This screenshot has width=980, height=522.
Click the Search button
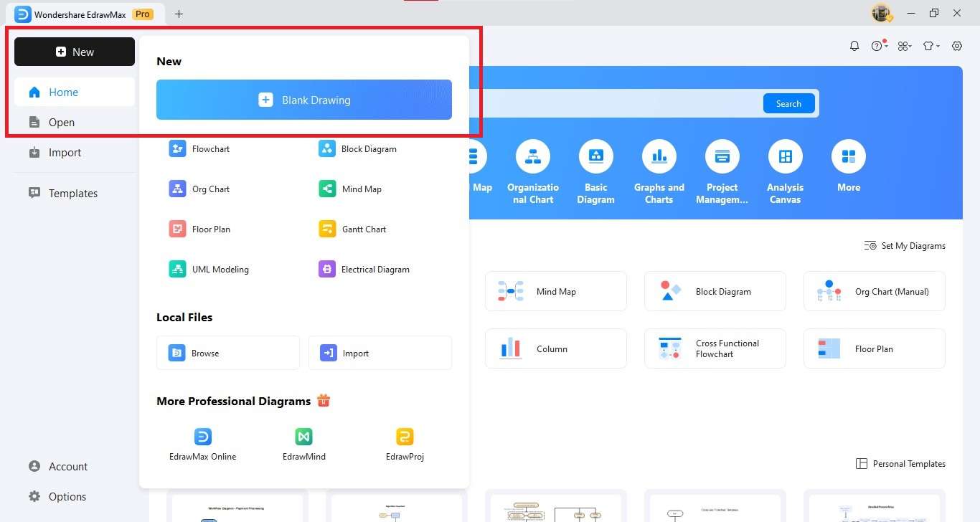[x=788, y=103]
